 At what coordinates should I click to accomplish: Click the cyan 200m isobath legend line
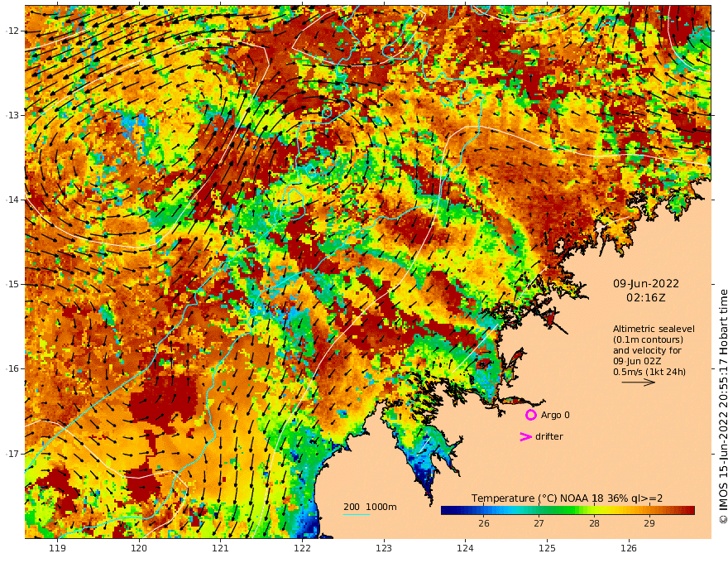point(357,514)
